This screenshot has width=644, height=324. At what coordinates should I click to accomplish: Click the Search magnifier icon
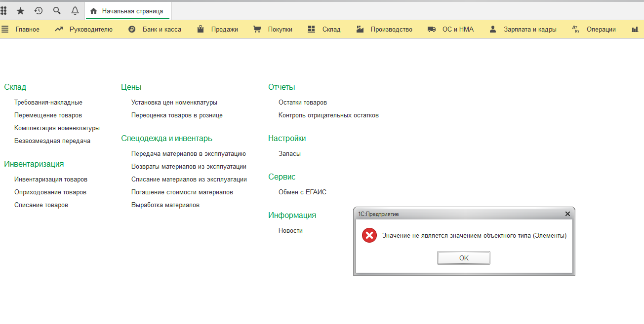[57, 10]
